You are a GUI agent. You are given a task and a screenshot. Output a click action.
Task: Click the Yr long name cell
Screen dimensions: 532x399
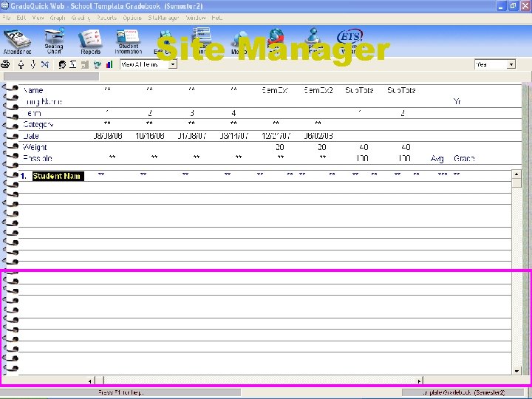[x=457, y=101]
